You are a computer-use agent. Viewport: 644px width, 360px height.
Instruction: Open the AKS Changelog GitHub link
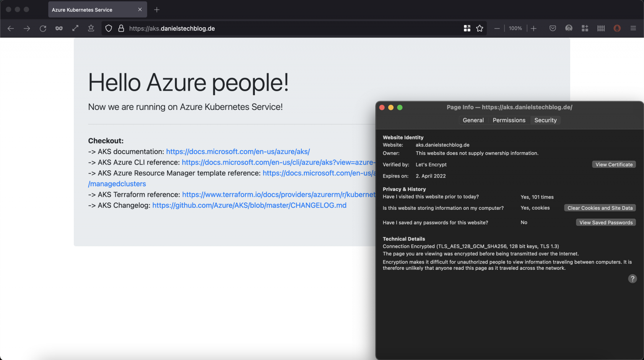click(x=249, y=206)
